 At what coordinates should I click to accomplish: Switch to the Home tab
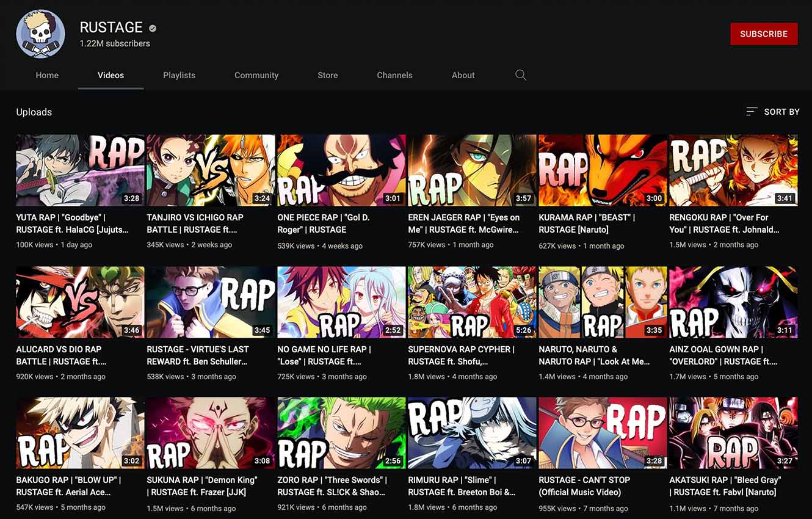coord(47,75)
